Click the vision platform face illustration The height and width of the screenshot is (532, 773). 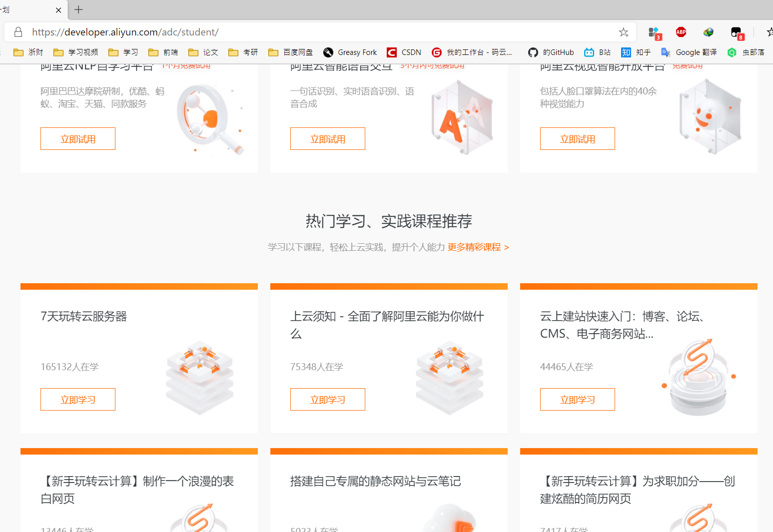pos(710,117)
